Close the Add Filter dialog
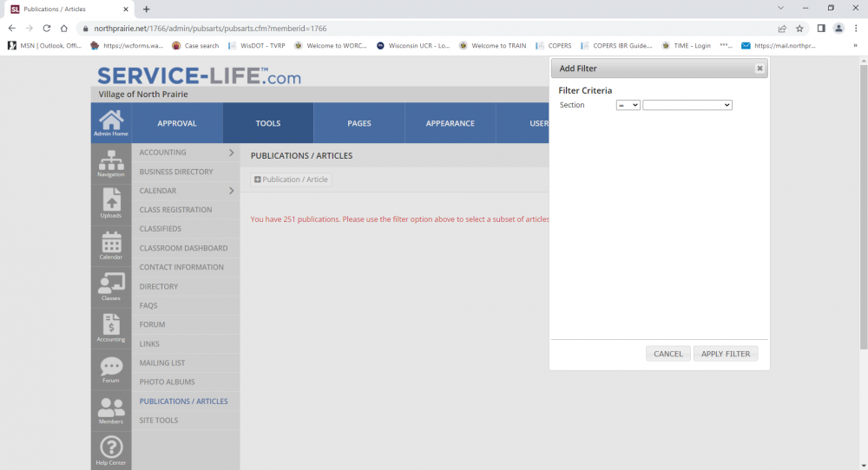The width and height of the screenshot is (868, 470). (x=759, y=69)
